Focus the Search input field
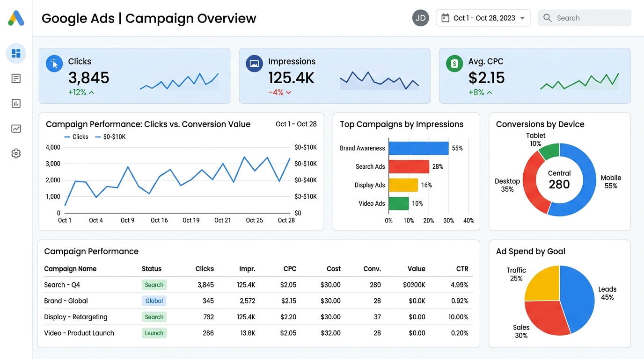Screen dimensions: 644x359 pos(585,18)
